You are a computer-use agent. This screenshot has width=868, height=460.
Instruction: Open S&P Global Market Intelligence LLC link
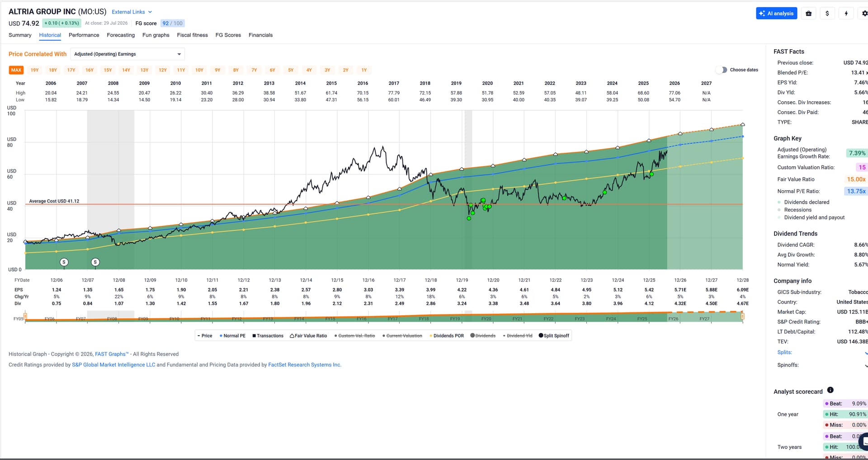113,365
